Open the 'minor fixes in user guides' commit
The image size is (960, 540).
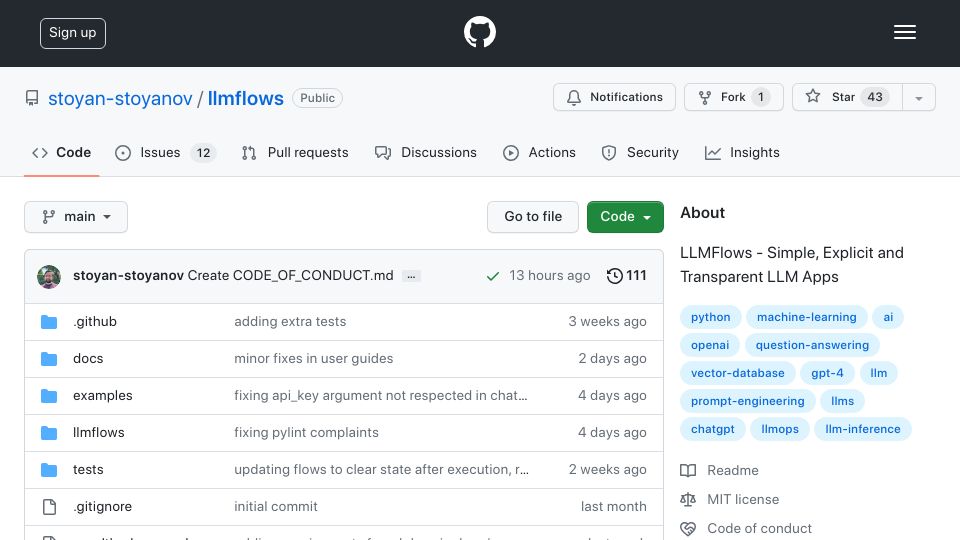(313, 359)
